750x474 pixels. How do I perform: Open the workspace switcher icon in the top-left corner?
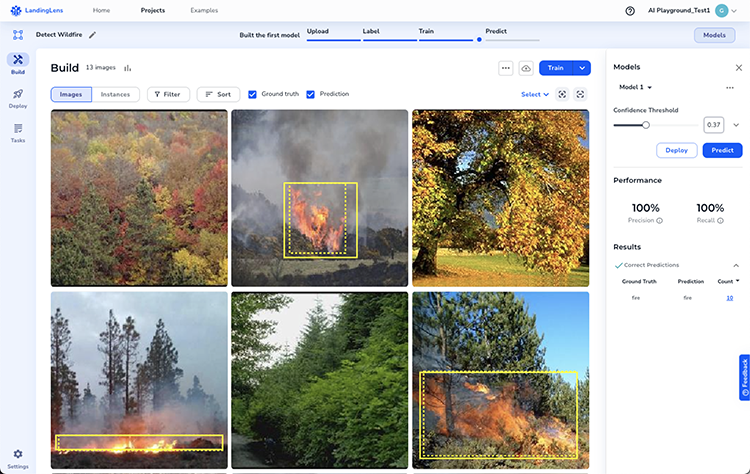18,35
